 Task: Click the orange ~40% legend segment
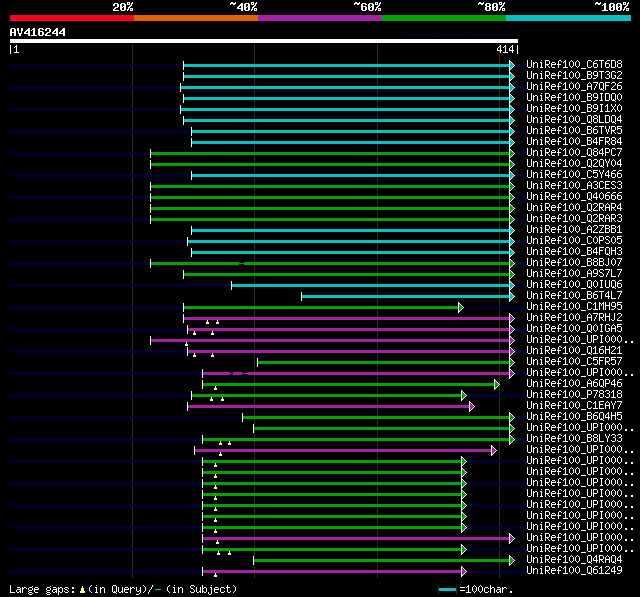coord(196,18)
